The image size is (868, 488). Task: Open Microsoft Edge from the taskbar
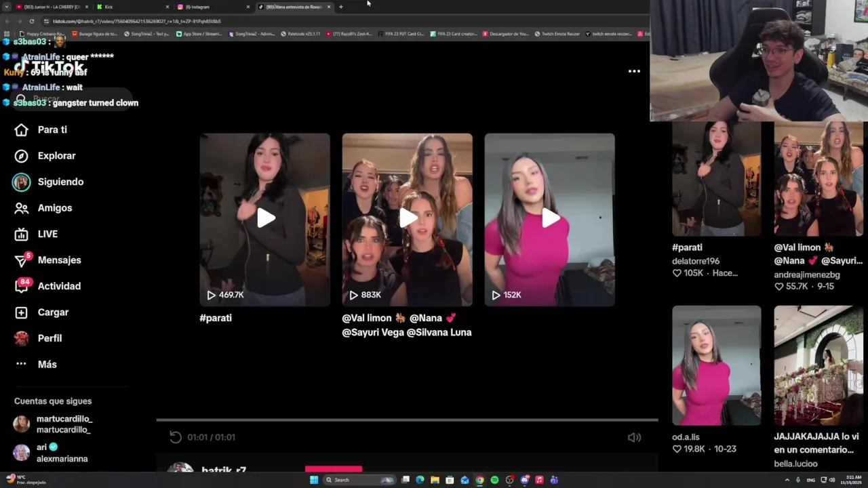click(420, 480)
